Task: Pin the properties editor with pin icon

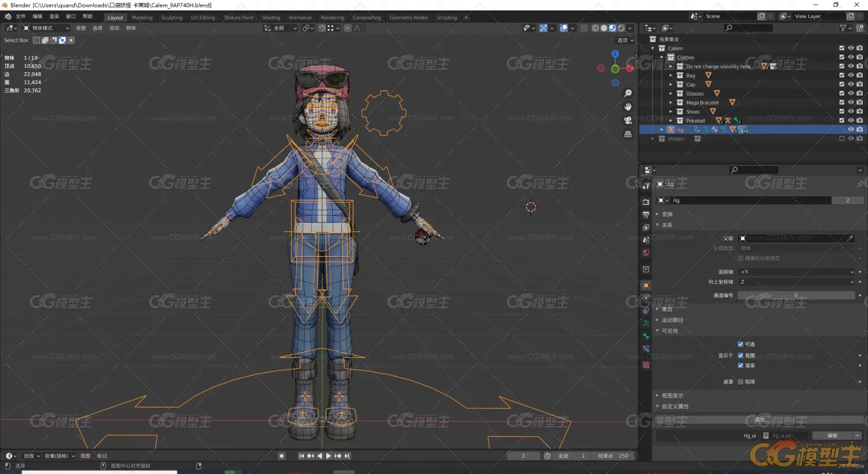Action: pos(860,184)
